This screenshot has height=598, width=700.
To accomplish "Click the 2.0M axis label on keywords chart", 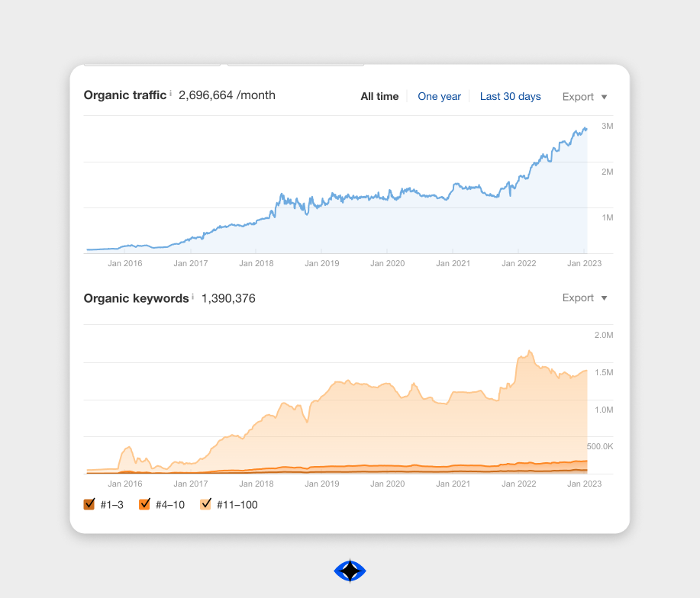I will (x=604, y=335).
